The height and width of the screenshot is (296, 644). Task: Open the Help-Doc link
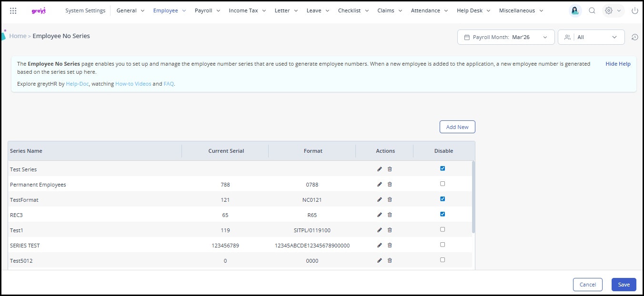point(78,84)
